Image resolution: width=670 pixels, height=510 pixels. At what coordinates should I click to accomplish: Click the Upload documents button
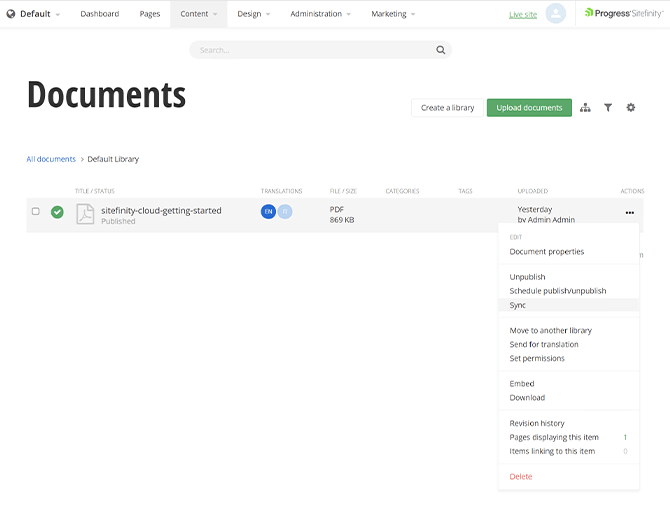coord(529,108)
